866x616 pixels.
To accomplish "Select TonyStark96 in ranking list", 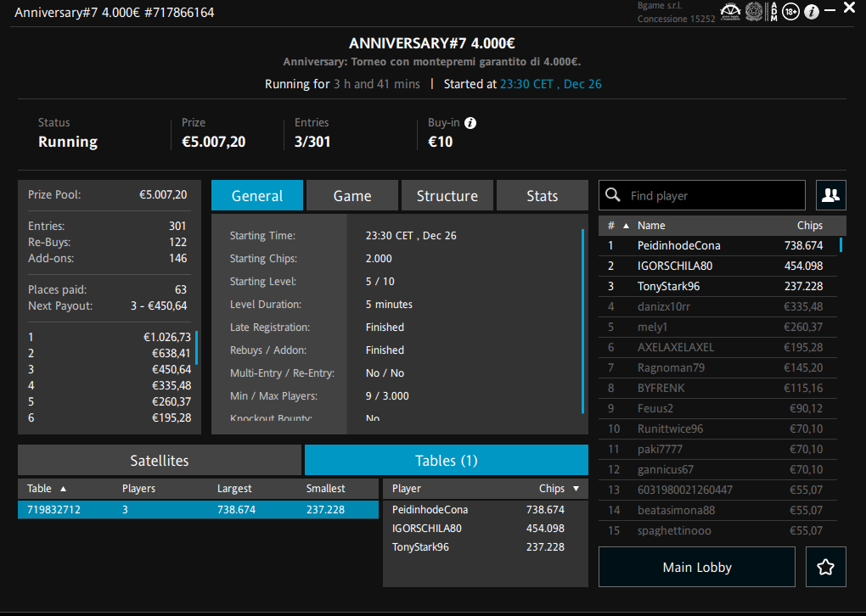I will [718, 287].
